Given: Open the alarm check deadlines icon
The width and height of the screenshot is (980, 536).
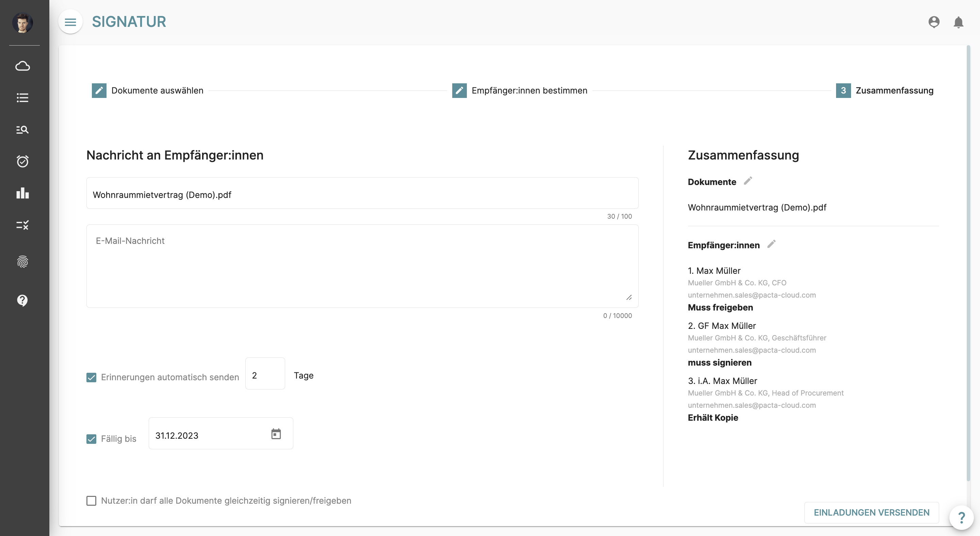Looking at the screenshot, I should (x=22, y=161).
